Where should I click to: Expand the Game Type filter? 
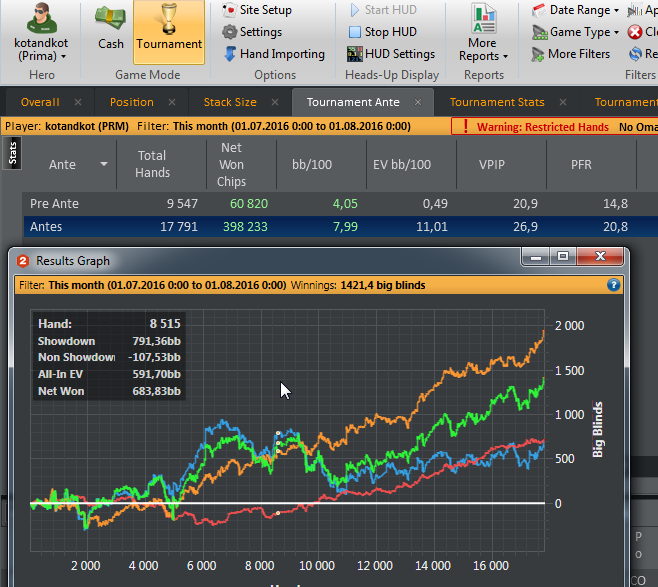tap(575, 32)
